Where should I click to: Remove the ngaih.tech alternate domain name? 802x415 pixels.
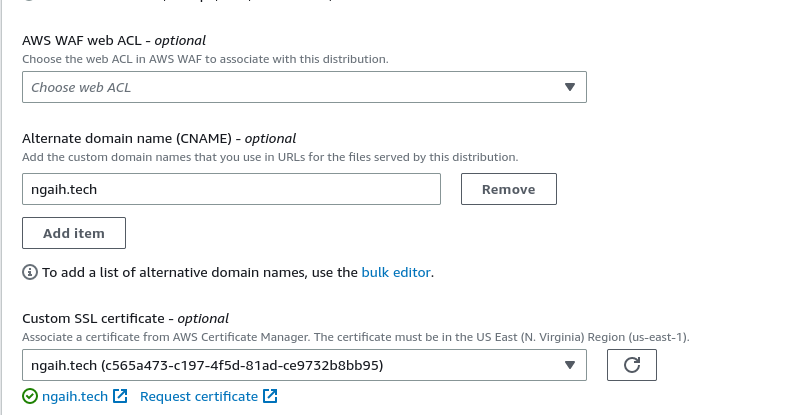click(x=508, y=189)
